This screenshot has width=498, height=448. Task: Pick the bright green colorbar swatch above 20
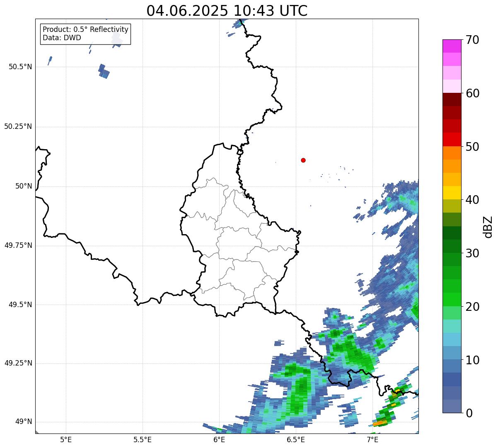point(452,300)
